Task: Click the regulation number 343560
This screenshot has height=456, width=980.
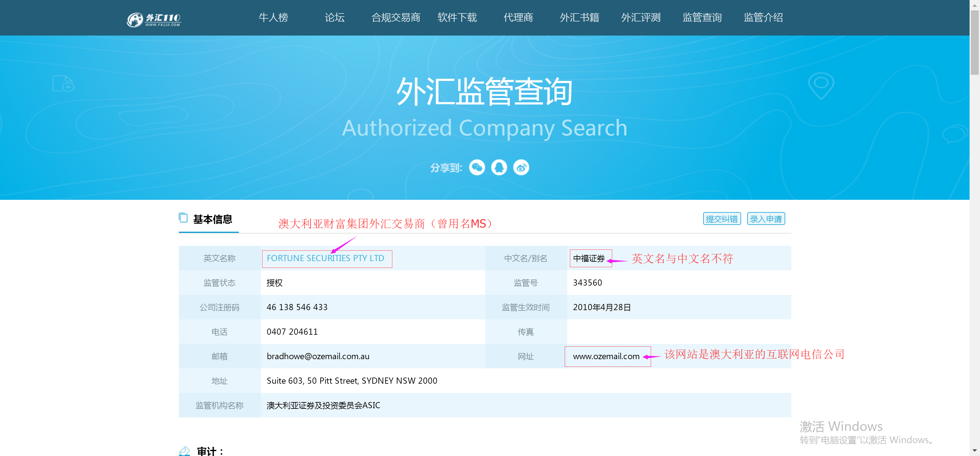Action: pos(587,283)
